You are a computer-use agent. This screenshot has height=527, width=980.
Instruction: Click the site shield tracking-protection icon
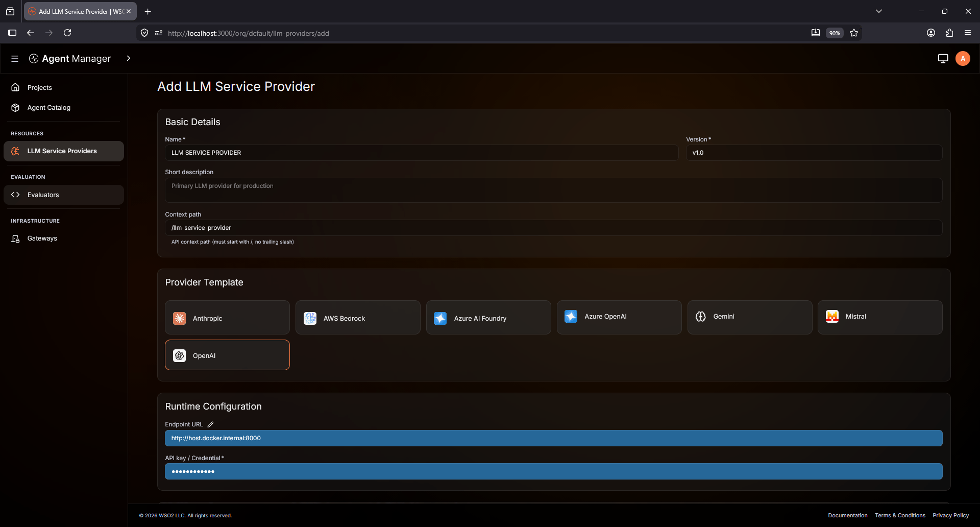coord(144,33)
